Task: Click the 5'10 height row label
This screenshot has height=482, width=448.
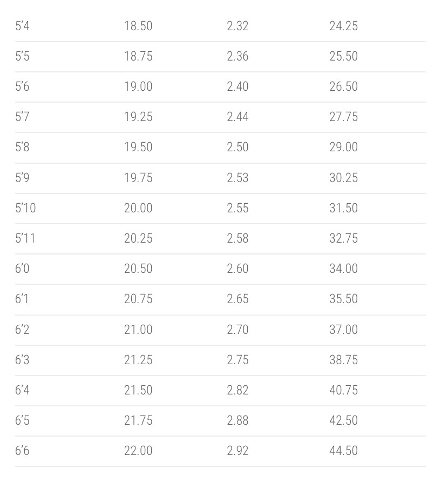Action: [25, 208]
